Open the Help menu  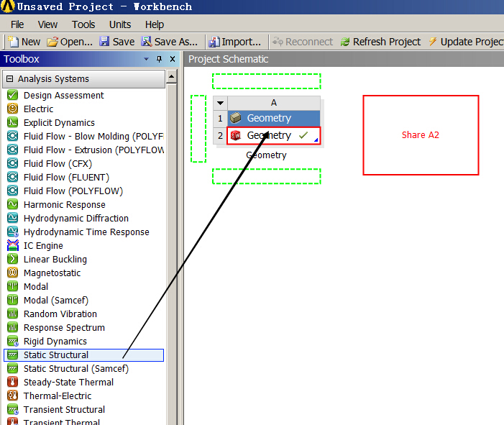tap(155, 24)
